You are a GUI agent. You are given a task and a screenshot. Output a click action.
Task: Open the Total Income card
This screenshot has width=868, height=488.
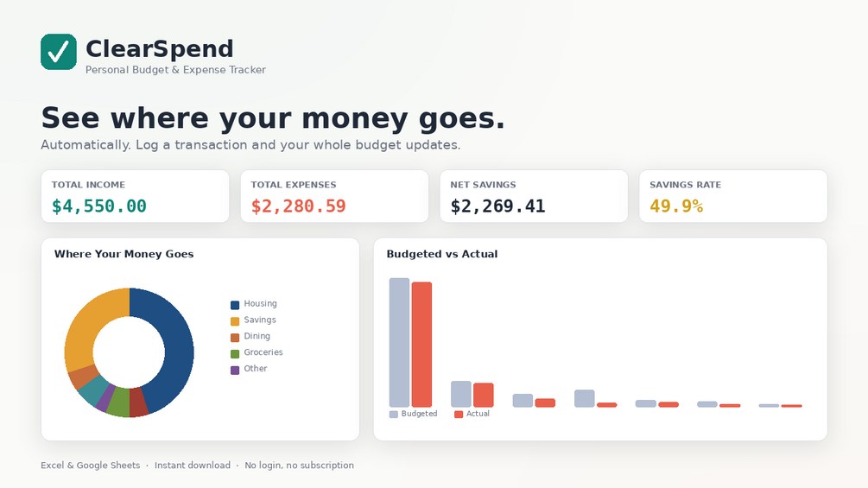(135, 196)
